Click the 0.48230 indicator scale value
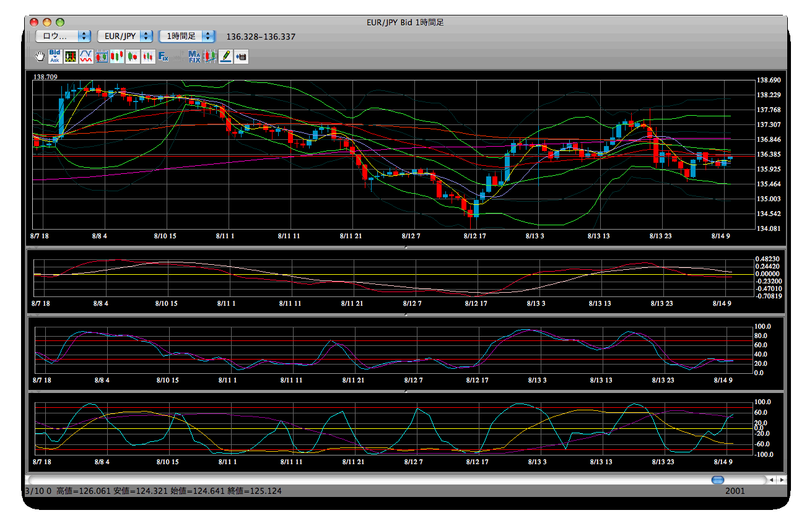The width and height of the screenshot is (812, 531). coord(768,259)
